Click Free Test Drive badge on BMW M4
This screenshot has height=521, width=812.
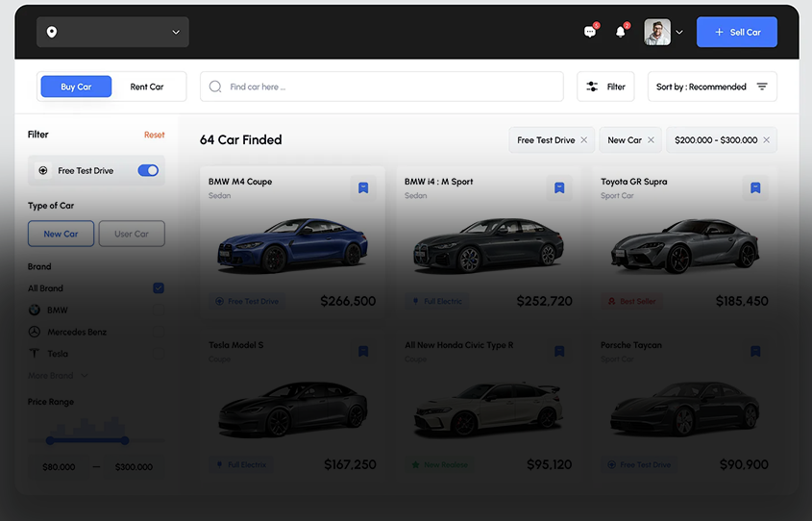pos(247,301)
